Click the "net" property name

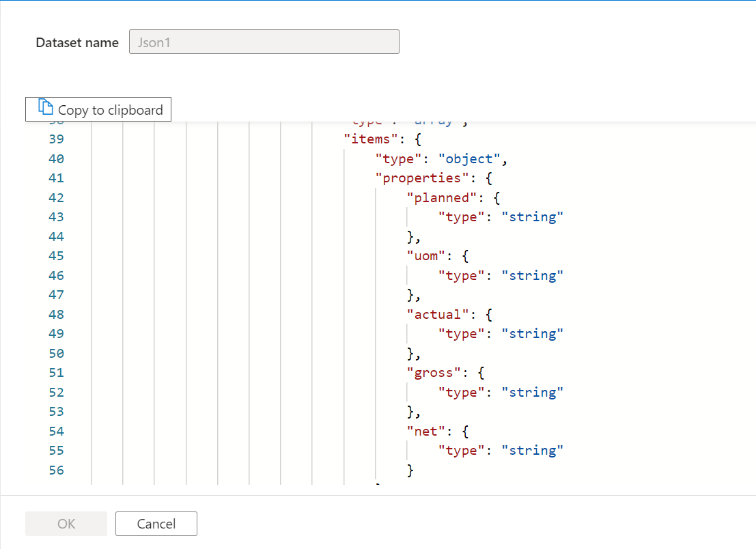coord(426,432)
